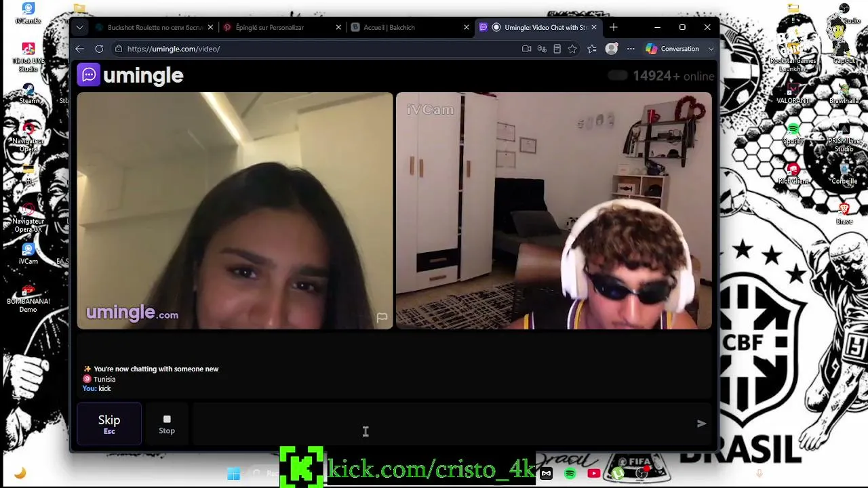Close the Épinglé sur Personalizar tab
Screen dimensions: 868x488
point(338,27)
